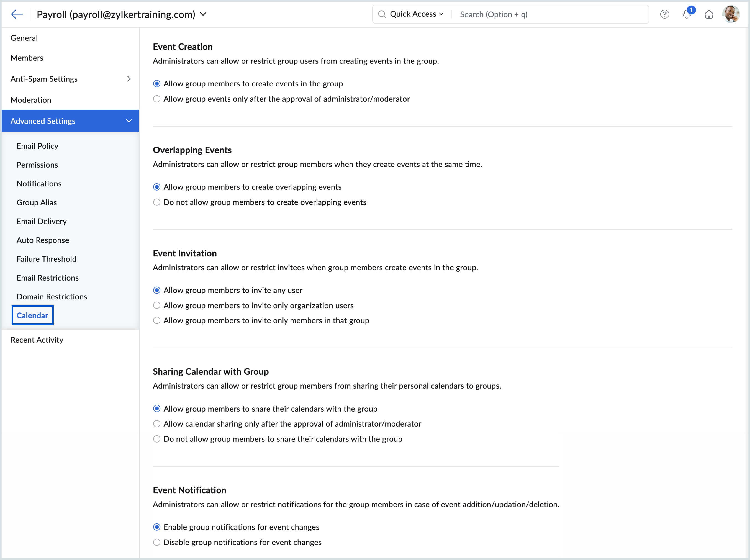Go to the home icon
750x560 pixels.
(709, 14)
